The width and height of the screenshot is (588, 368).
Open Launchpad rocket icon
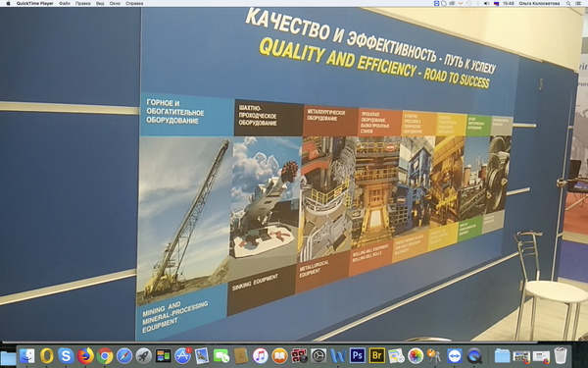[x=144, y=355]
